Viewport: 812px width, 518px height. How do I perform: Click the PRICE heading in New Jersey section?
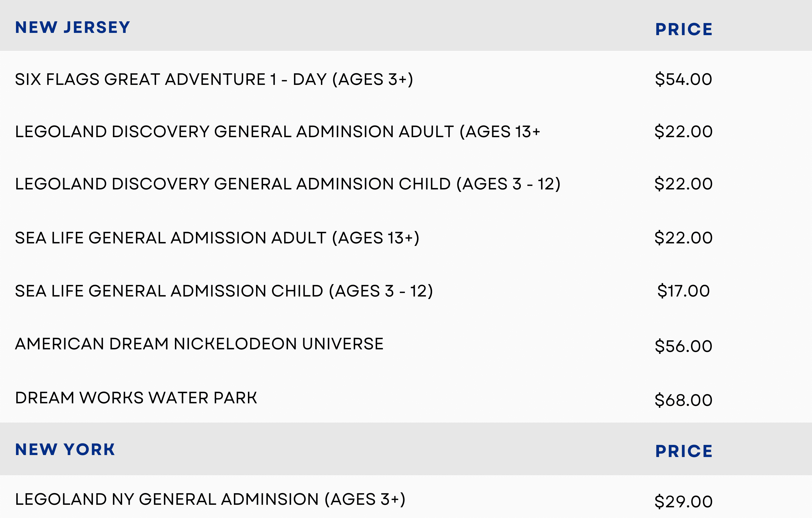683,29
